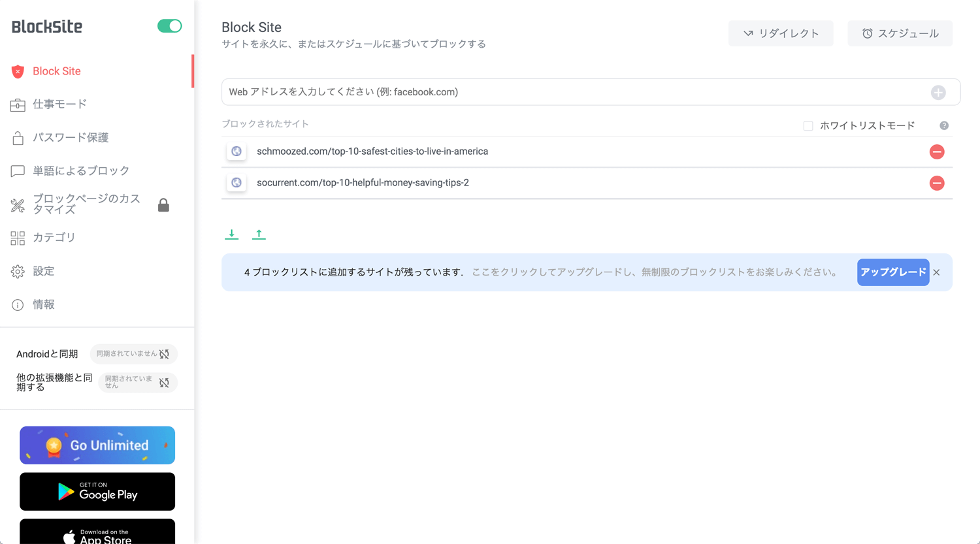The image size is (980, 544).
Task: Click the help question mark icon
Action: (x=944, y=125)
